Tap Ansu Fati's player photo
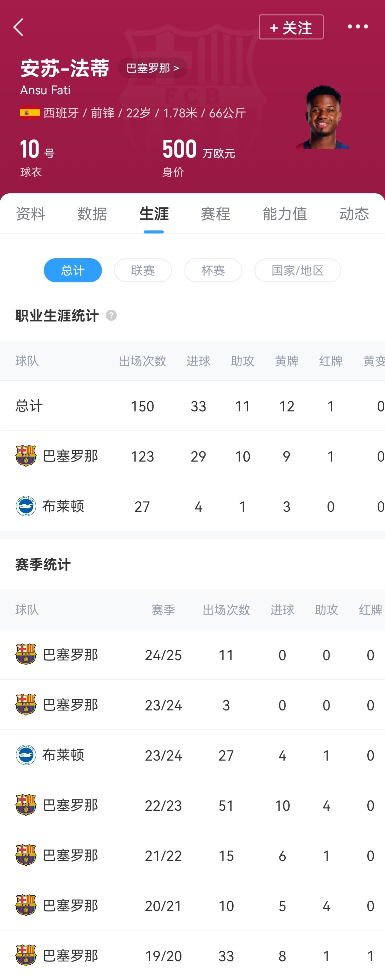Screen dimensions: 385x980 pos(323,117)
